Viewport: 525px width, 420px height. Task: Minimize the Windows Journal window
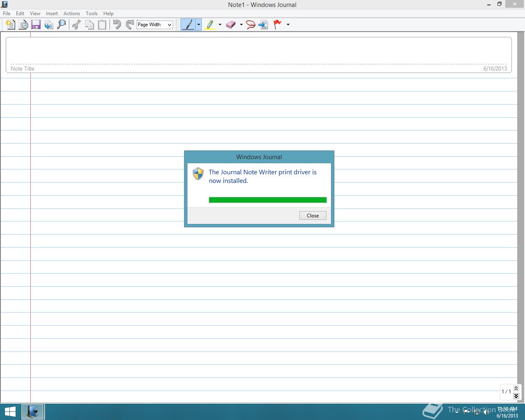(x=489, y=4)
